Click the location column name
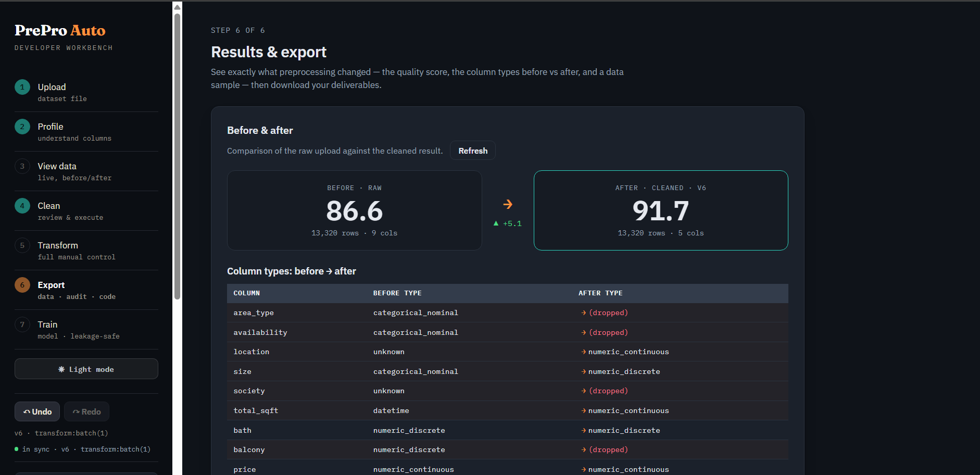 tap(252, 352)
